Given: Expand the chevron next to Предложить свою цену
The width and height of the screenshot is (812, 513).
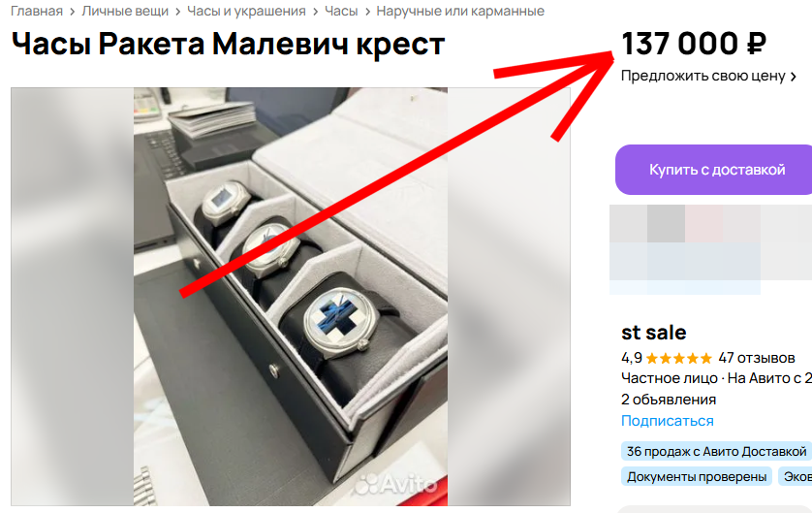Looking at the screenshot, I should (793, 77).
